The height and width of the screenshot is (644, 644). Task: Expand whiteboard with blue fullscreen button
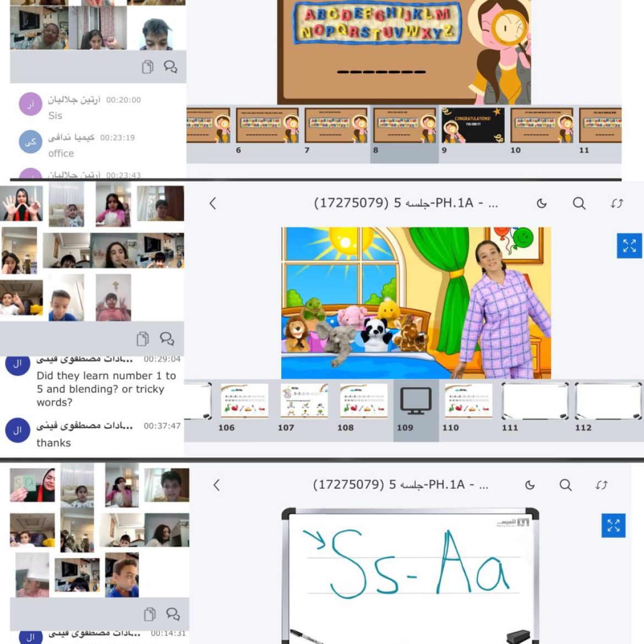[x=613, y=526]
